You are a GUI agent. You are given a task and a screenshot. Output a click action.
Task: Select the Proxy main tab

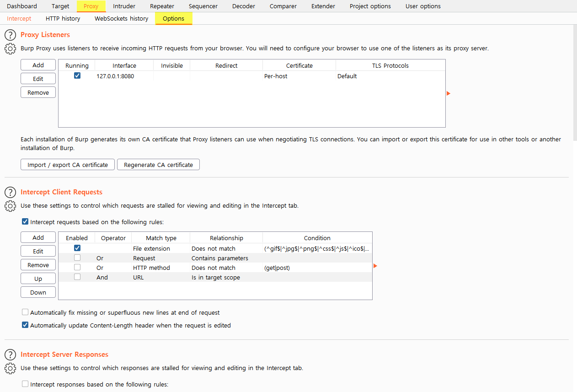[x=91, y=6]
